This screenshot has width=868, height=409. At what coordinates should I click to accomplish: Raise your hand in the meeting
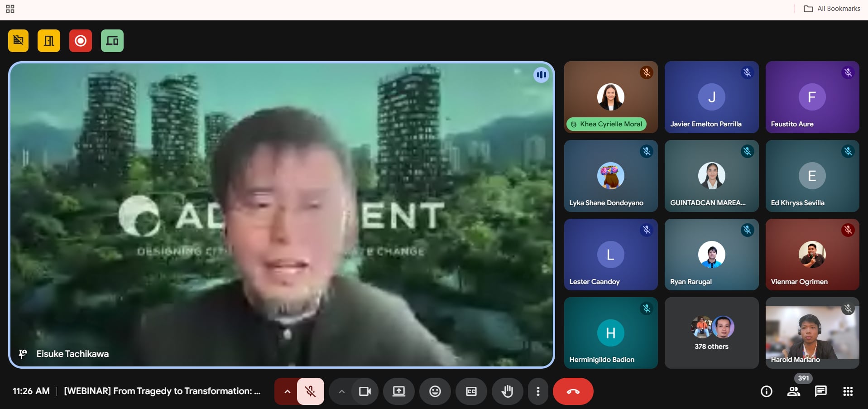tap(507, 391)
